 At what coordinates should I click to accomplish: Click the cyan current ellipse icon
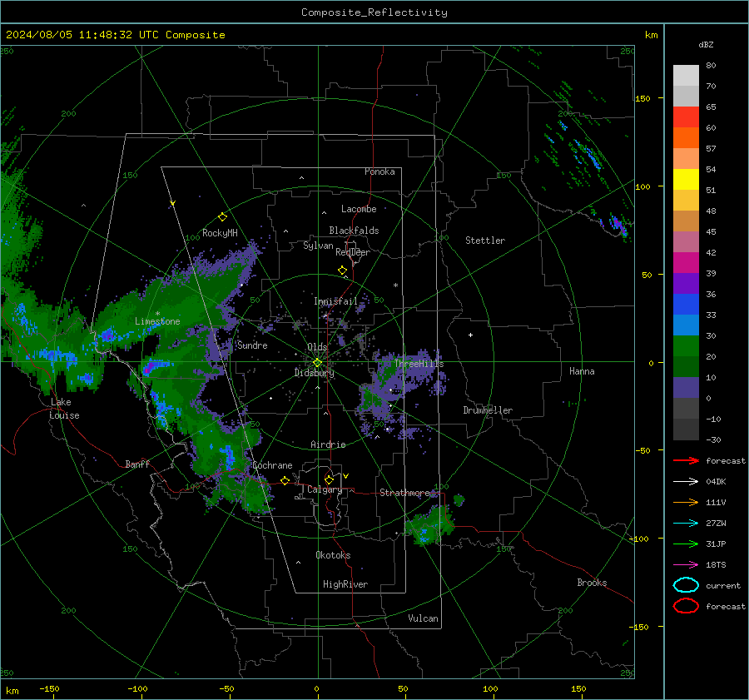pos(686,585)
